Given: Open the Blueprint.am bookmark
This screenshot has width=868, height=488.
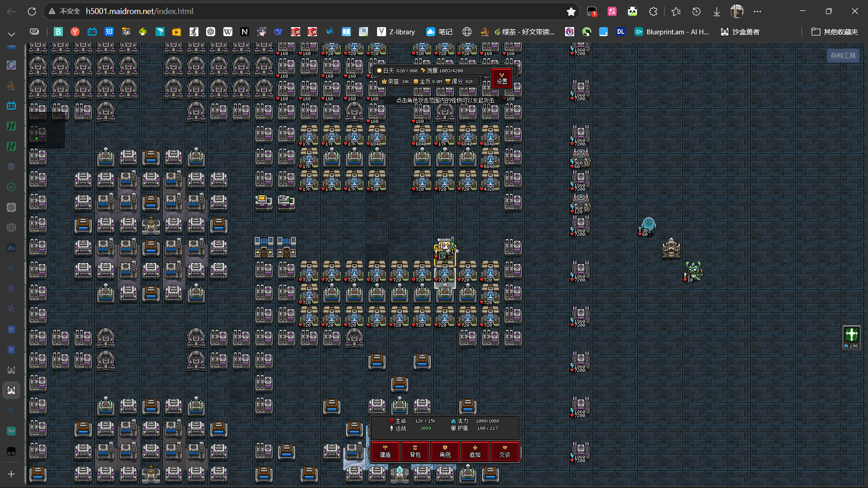Looking at the screenshot, I should click(x=672, y=32).
